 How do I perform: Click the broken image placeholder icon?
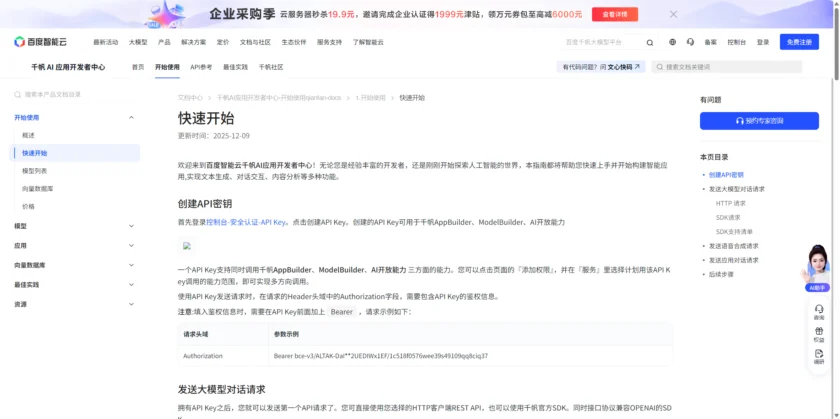186,246
